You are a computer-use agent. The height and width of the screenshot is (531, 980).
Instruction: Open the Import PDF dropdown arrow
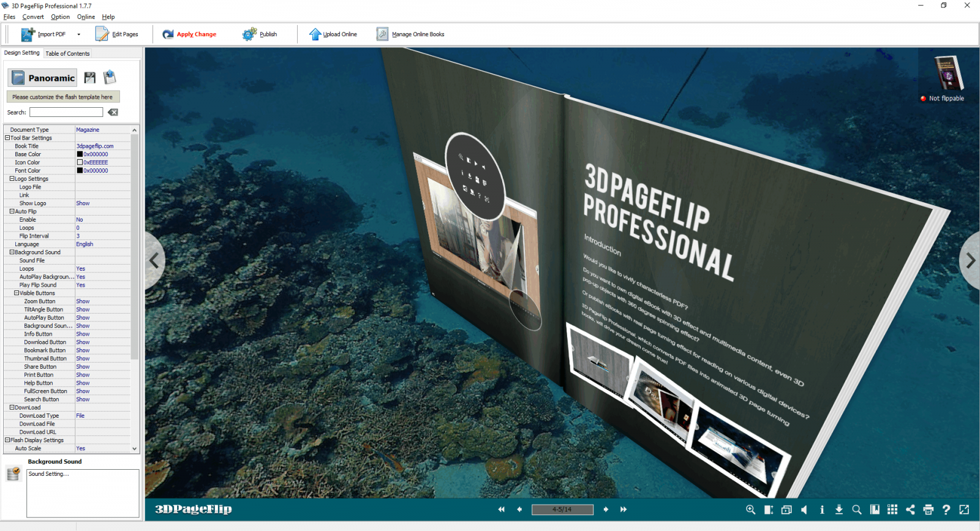coord(78,34)
